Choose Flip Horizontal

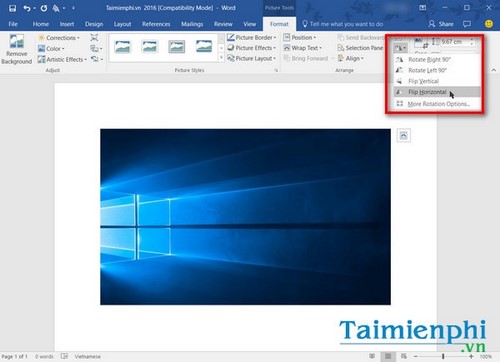click(437, 92)
